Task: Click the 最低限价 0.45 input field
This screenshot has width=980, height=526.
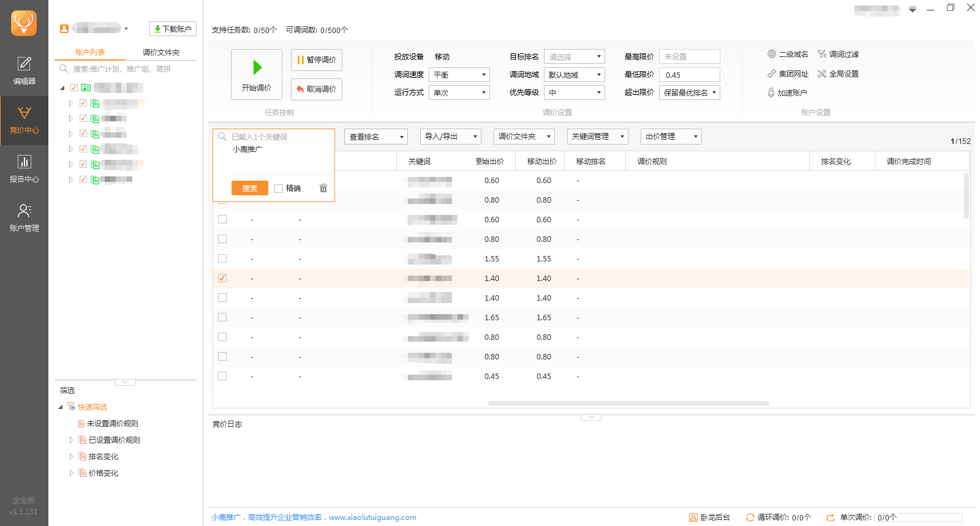Action: point(690,75)
